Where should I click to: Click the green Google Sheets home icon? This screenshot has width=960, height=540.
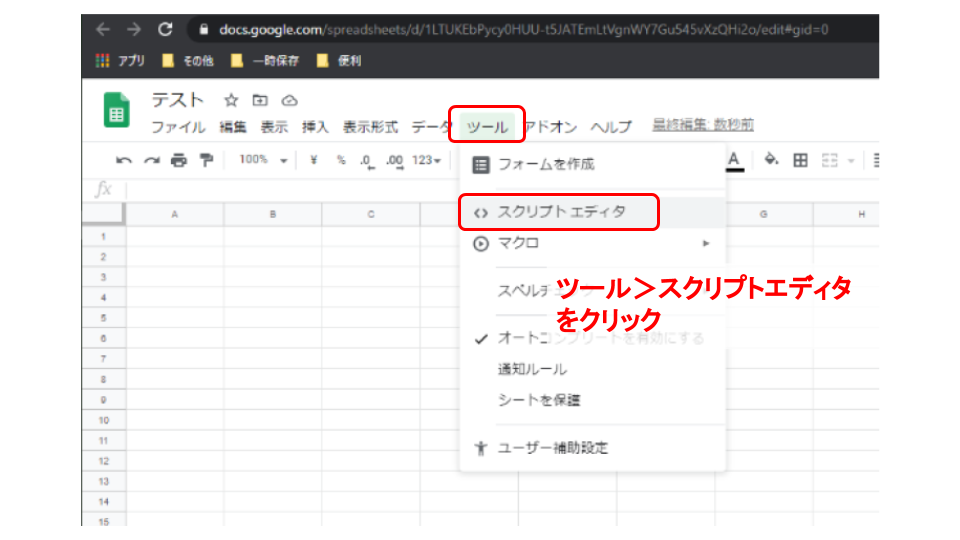click(x=116, y=110)
